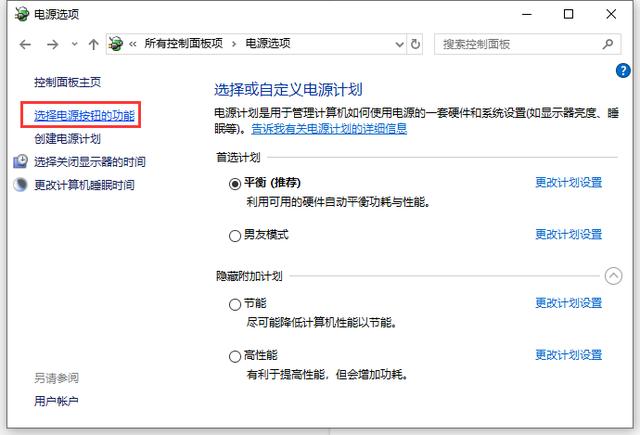Minimize the 电源选项 window
Viewport: 640px width, 435px height.
pyautogui.click(x=527, y=14)
